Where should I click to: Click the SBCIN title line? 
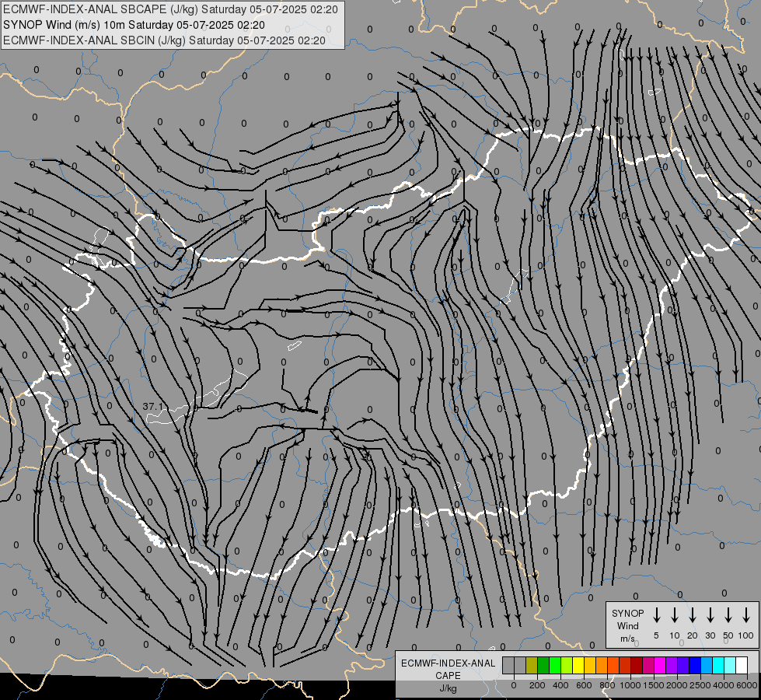coord(164,40)
